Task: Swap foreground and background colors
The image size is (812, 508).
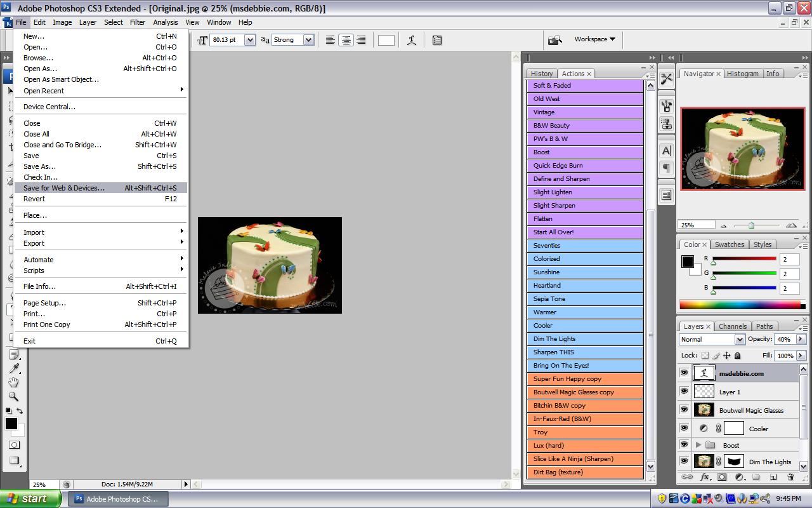Action: point(20,411)
